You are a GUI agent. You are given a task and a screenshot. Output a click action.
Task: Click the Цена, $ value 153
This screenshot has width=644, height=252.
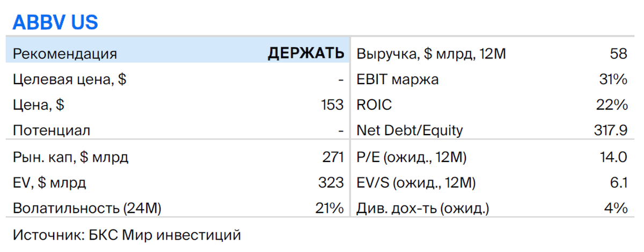(331, 105)
